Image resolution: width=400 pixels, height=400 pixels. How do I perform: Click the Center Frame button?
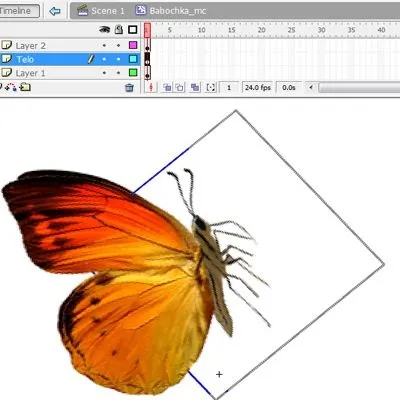[151, 88]
